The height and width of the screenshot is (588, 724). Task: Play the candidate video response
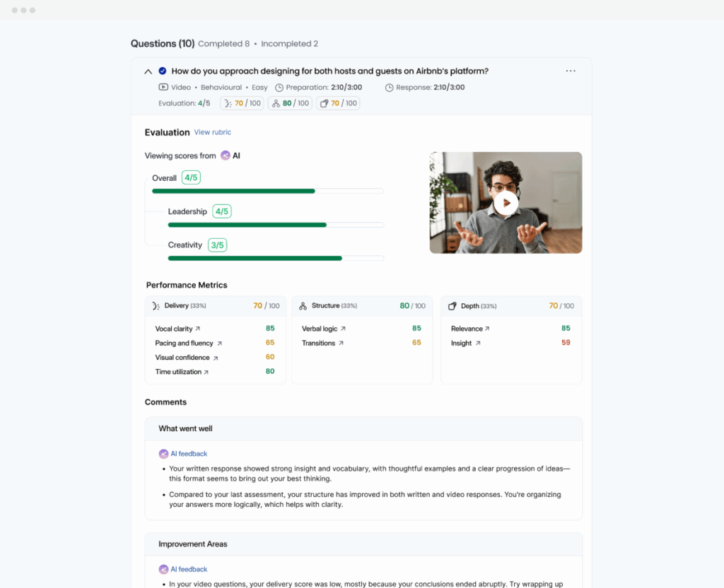coord(506,203)
